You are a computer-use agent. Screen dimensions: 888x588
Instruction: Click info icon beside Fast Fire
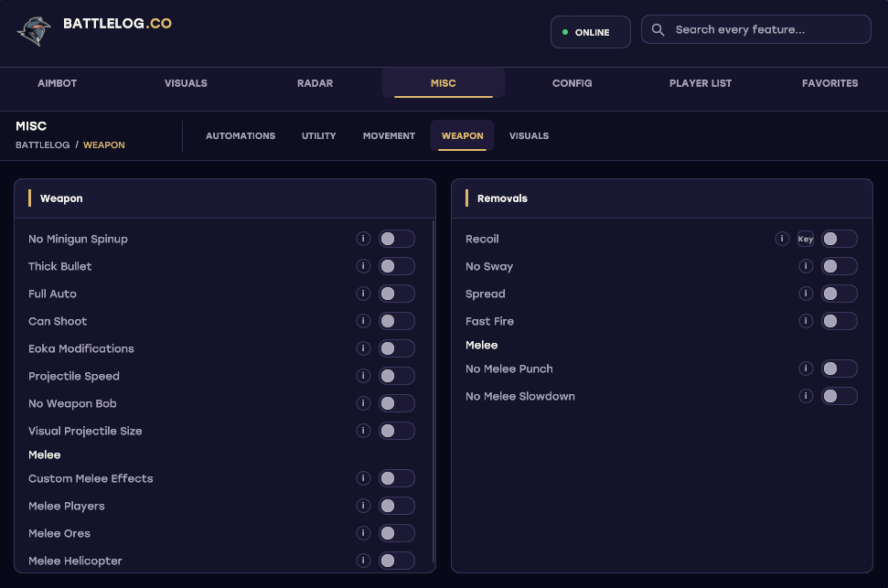click(806, 321)
